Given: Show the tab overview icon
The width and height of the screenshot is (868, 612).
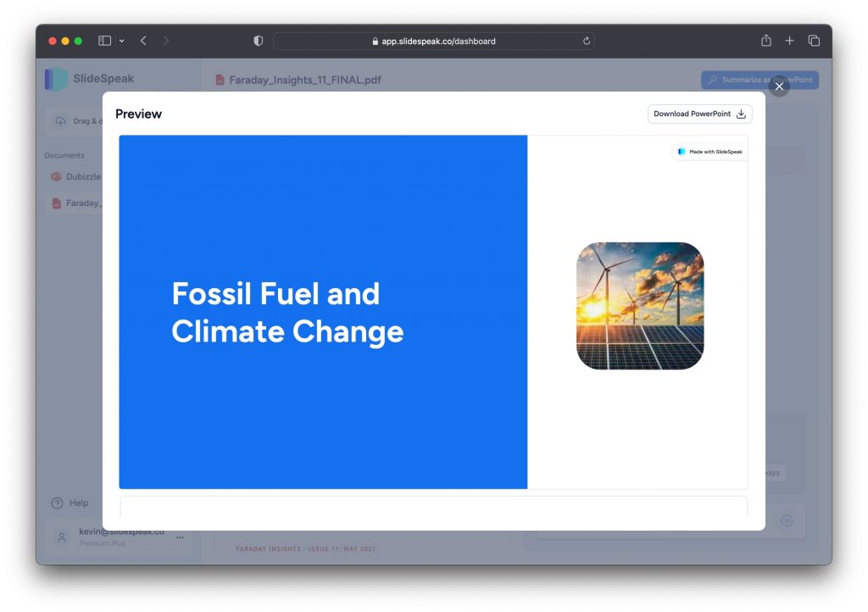Looking at the screenshot, I should coord(814,41).
